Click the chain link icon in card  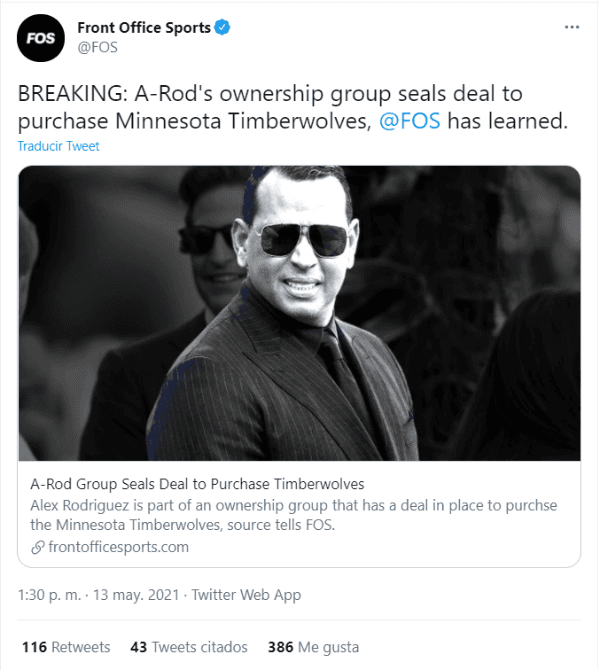pyautogui.click(x=39, y=547)
